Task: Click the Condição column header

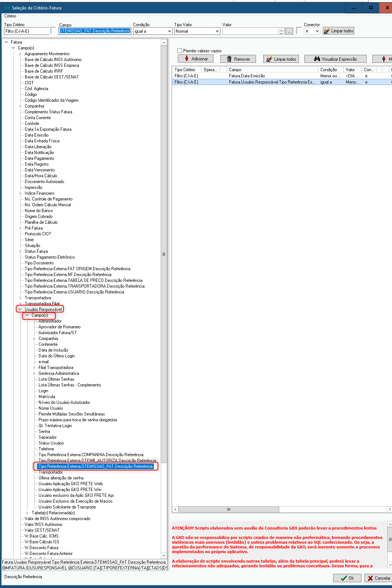Action: point(331,70)
